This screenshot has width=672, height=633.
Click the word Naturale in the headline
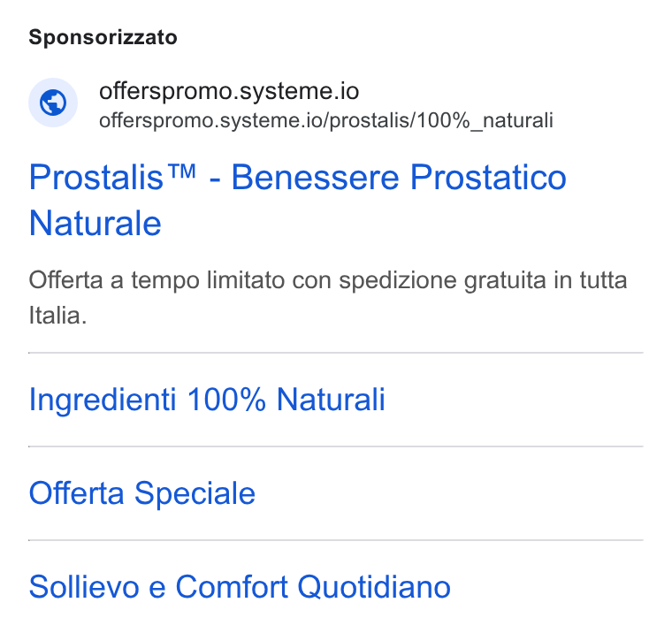(95, 224)
